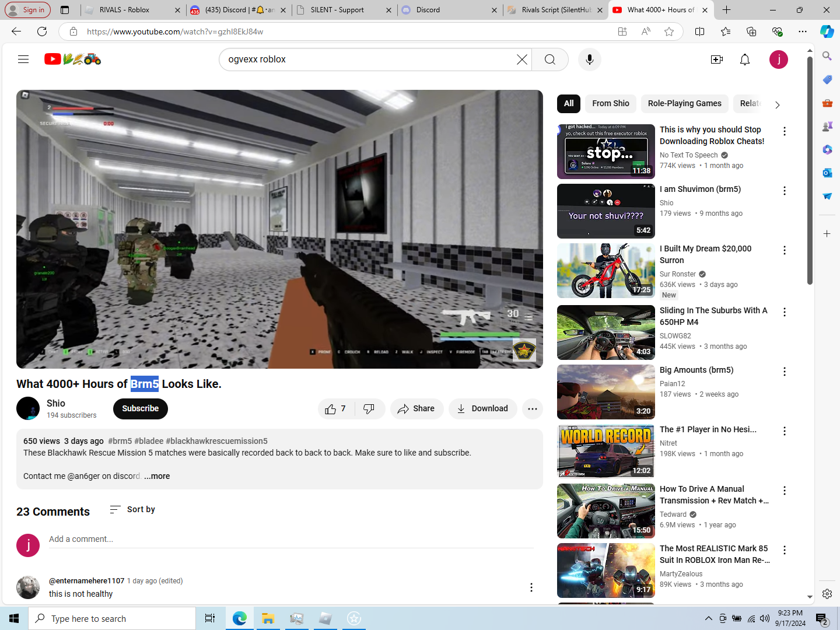
Task: Open Edge sidebar search icon
Action: click(x=827, y=56)
